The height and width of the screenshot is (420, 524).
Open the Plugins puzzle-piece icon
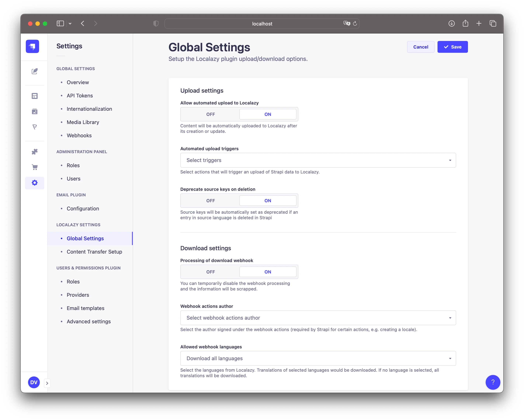35,152
